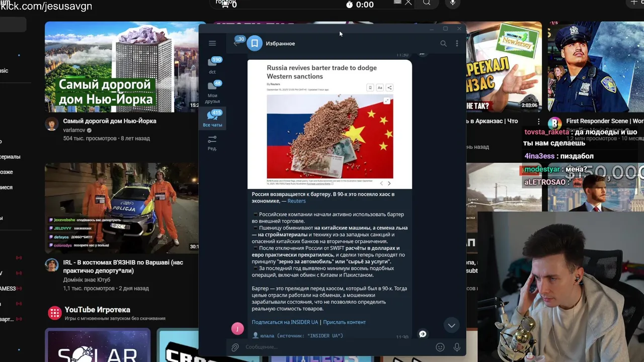
Task: Open the Telegram hamburger main menu
Action: (212, 43)
